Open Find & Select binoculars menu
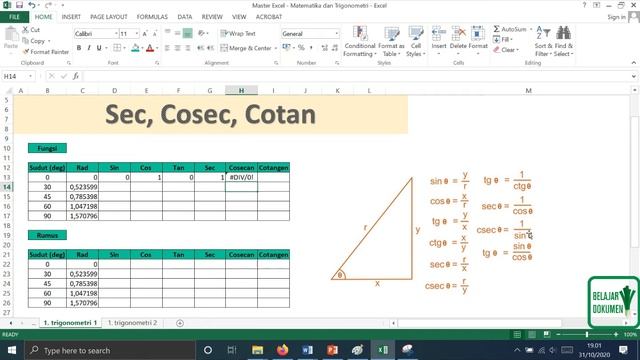This screenshot has height=360, width=640. click(564, 41)
